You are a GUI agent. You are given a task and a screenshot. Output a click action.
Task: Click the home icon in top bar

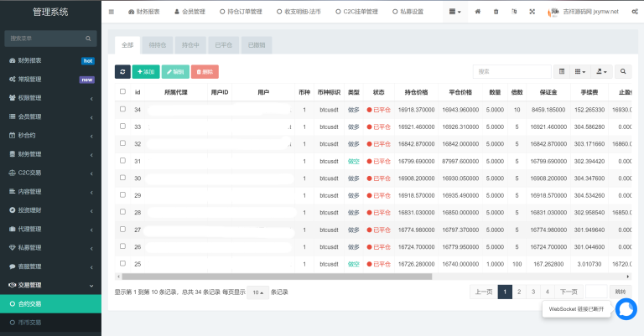point(477,13)
